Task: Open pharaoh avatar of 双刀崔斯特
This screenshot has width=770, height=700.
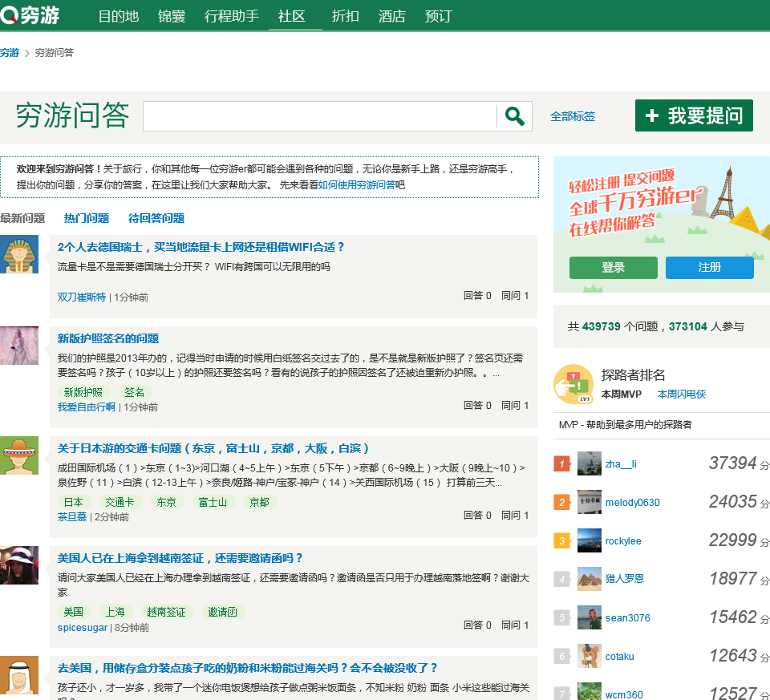Action: (x=19, y=254)
